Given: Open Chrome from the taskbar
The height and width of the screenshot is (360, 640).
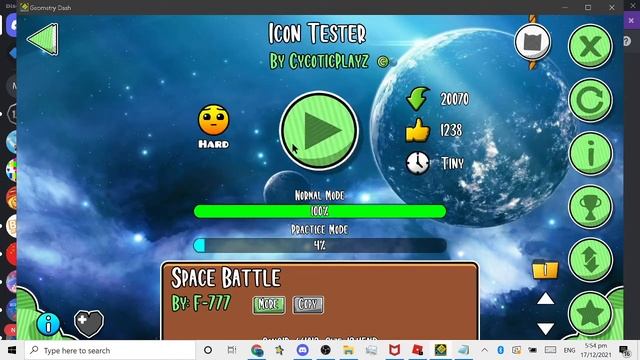Looking at the screenshot, I should 257,350.
